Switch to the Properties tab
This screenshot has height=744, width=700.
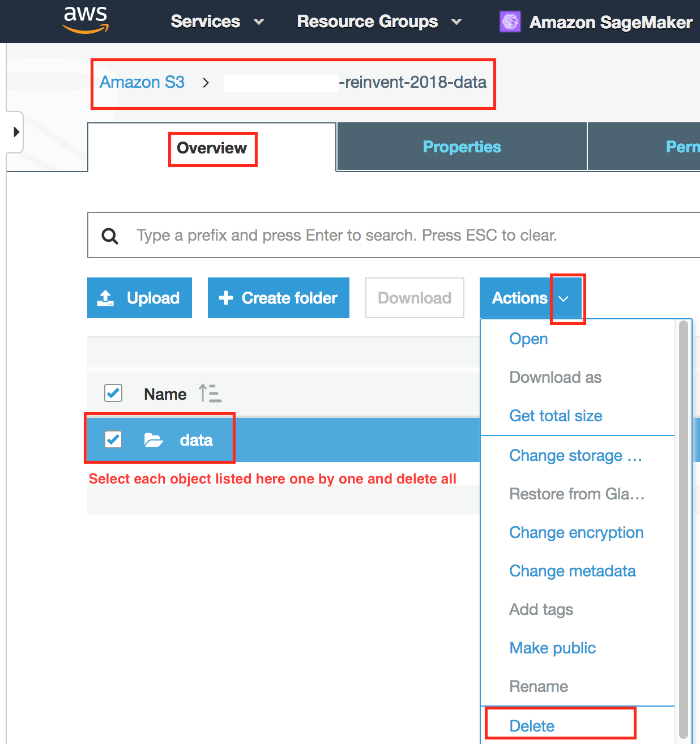462,147
